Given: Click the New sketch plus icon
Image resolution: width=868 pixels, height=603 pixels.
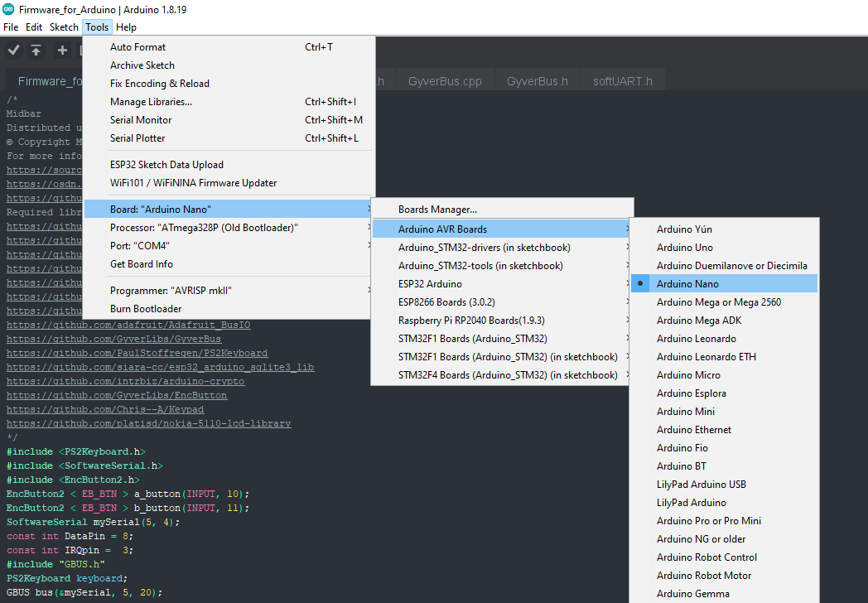Looking at the screenshot, I should coord(62,51).
